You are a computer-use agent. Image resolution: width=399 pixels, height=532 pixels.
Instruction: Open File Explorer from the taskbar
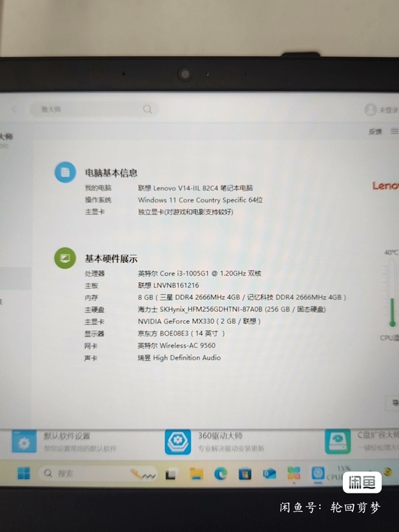pyautogui.click(x=197, y=474)
